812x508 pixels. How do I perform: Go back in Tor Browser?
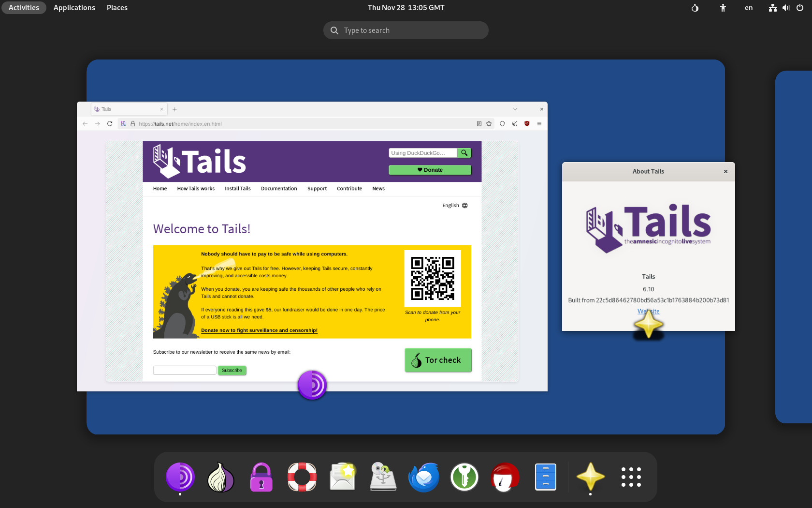[x=85, y=124]
